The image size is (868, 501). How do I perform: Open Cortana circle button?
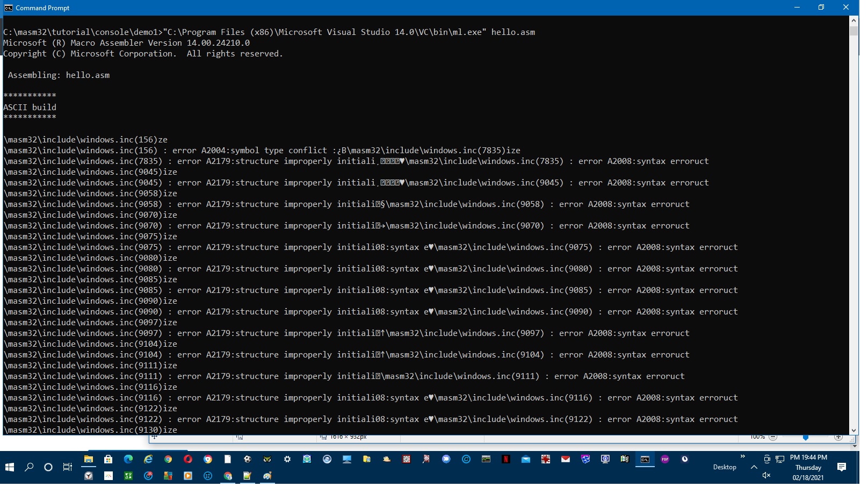pyautogui.click(x=48, y=467)
